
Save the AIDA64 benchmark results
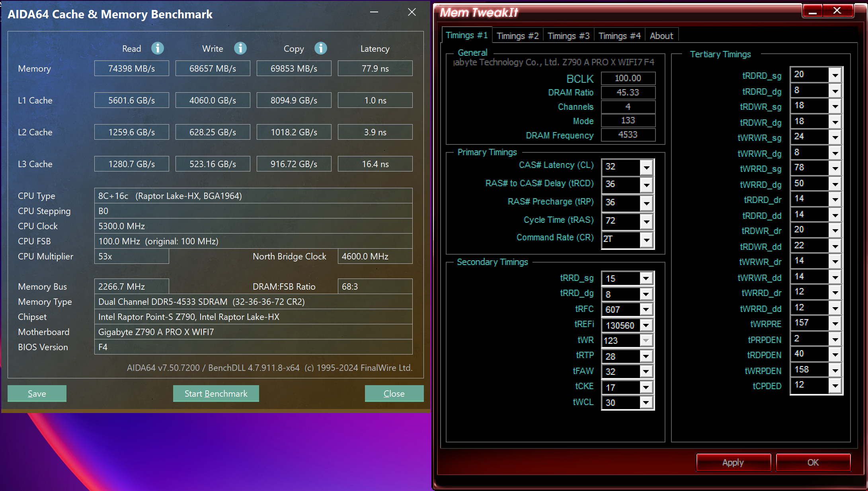point(37,394)
